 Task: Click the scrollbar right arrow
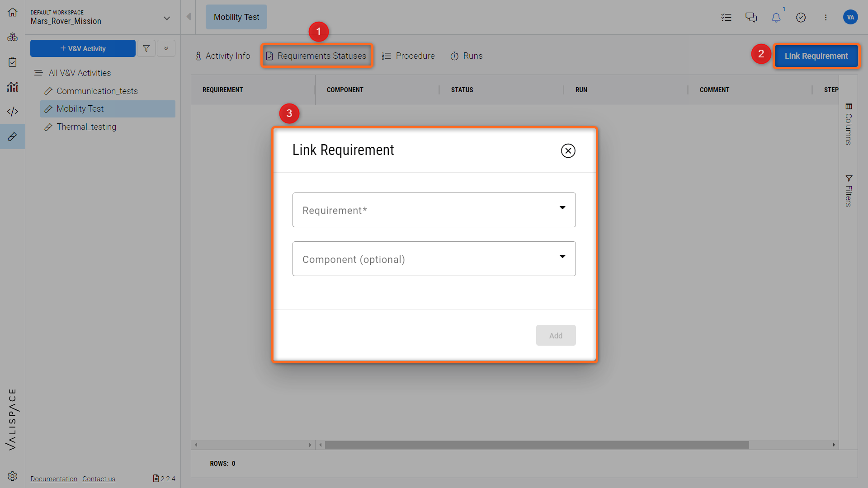pos(834,445)
